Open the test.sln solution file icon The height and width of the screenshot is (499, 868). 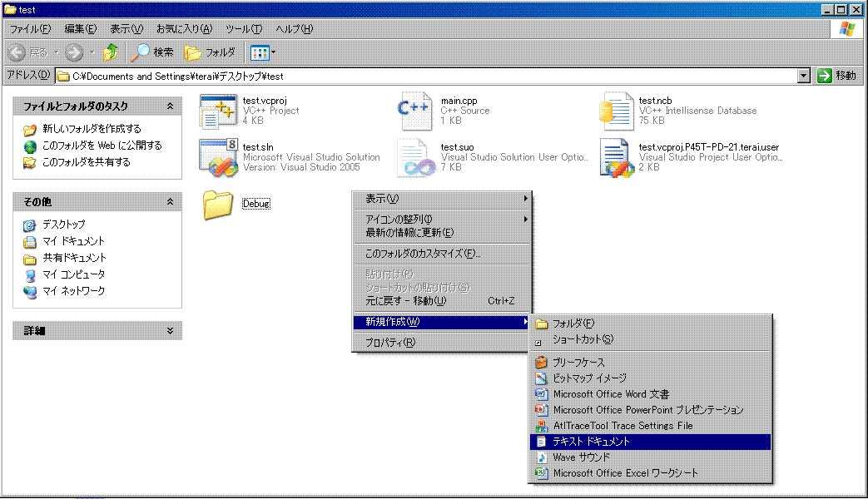tap(218, 158)
